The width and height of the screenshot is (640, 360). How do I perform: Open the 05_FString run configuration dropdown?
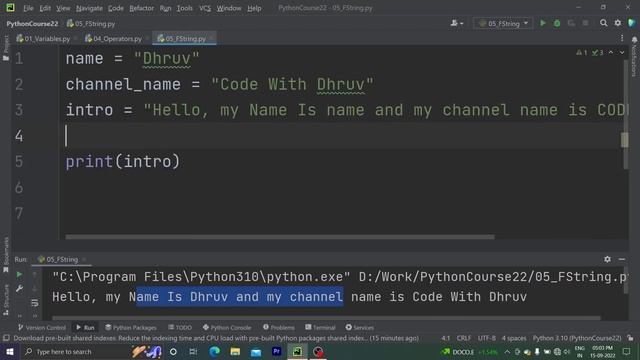point(503,23)
